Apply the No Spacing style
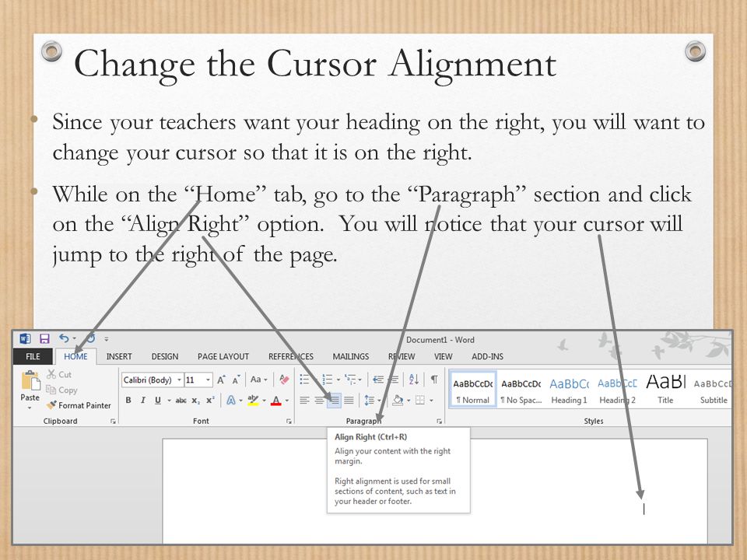This screenshot has height=560, width=747. pyautogui.click(x=521, y=390)
